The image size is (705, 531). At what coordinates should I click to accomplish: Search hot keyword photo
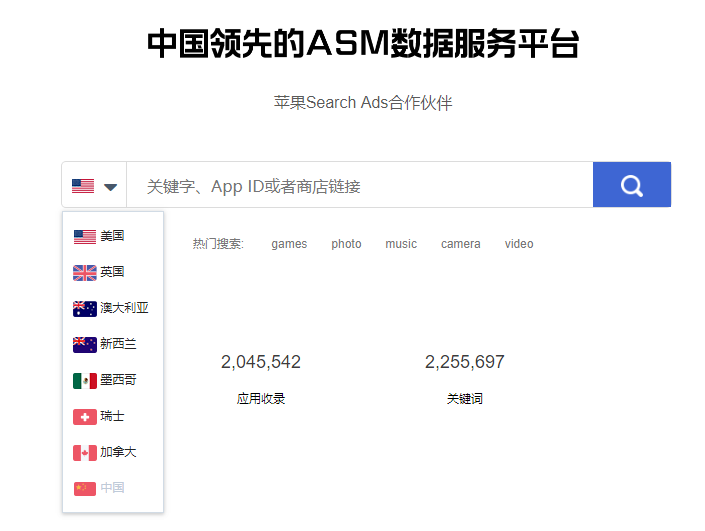tap(346, 244)
